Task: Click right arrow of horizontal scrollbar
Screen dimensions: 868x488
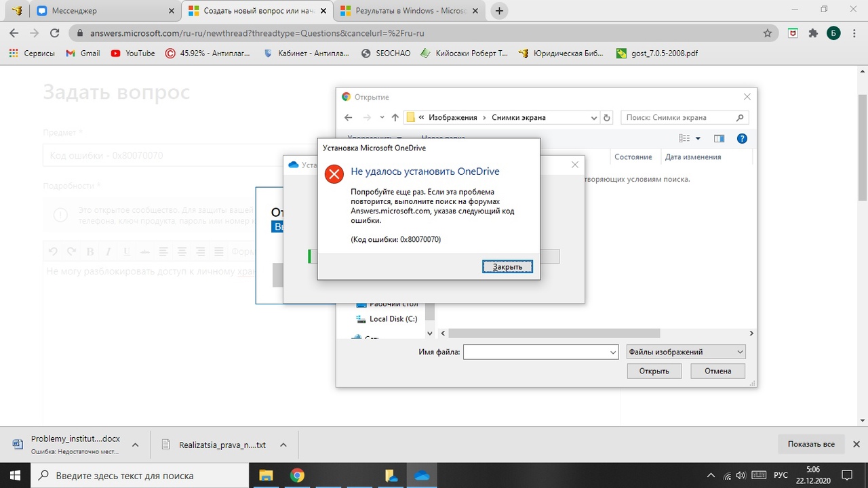Action: pos(751,333)
